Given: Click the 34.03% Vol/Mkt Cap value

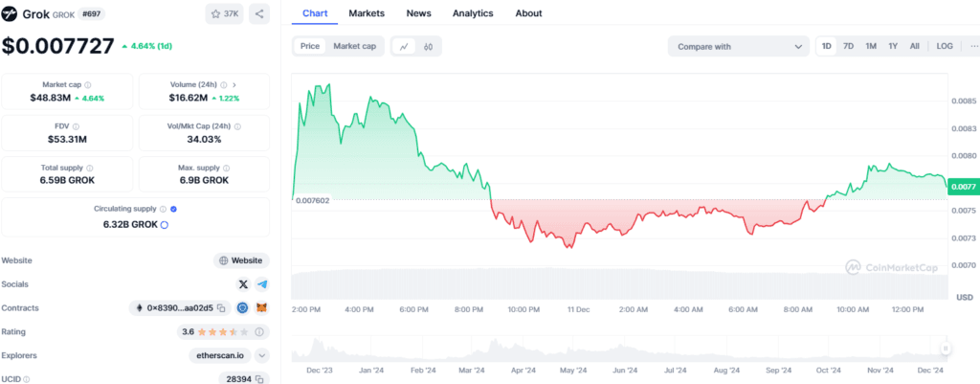Looking at the screenshot, I should click(x=204, y=139).
